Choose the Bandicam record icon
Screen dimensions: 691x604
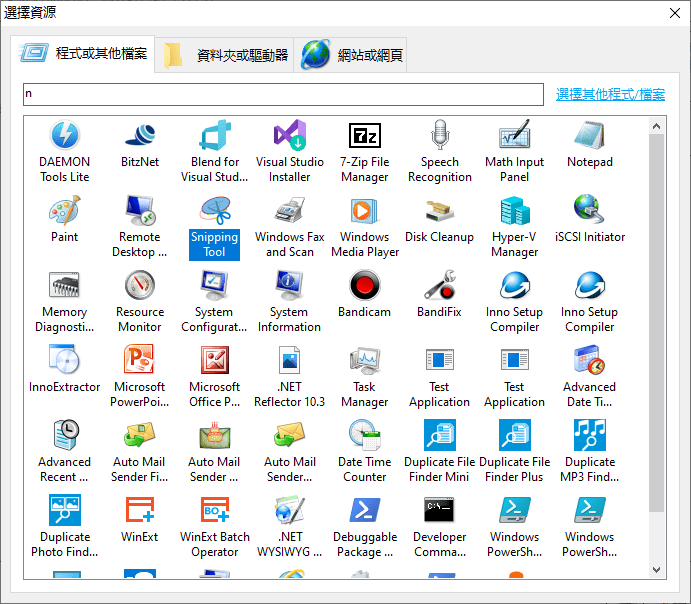364,285
